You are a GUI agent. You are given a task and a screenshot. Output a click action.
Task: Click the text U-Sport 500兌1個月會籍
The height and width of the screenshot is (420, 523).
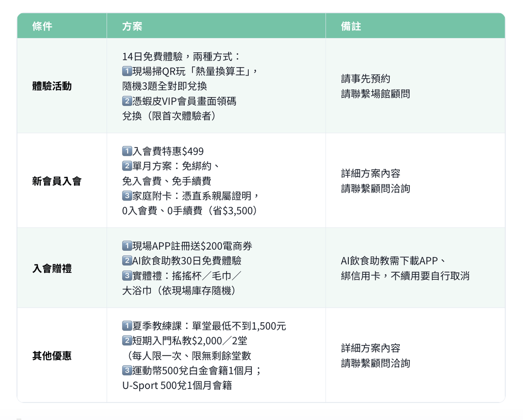point(177,386)
